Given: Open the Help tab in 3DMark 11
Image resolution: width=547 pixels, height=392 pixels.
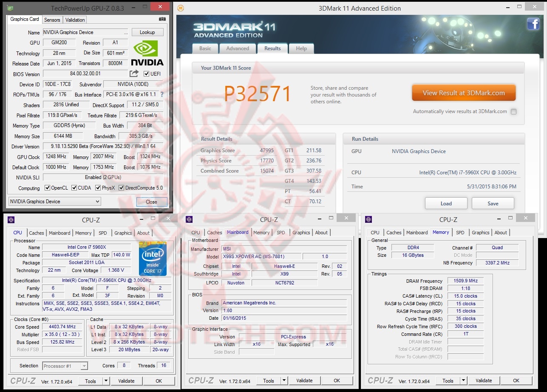Looking at the screenshot, I should [301, 48].
